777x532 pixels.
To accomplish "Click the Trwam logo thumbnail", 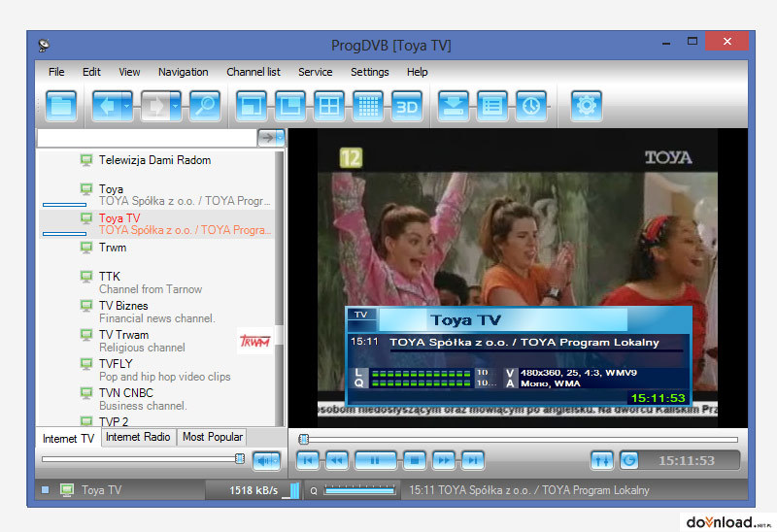I will [x=254, y=341].
